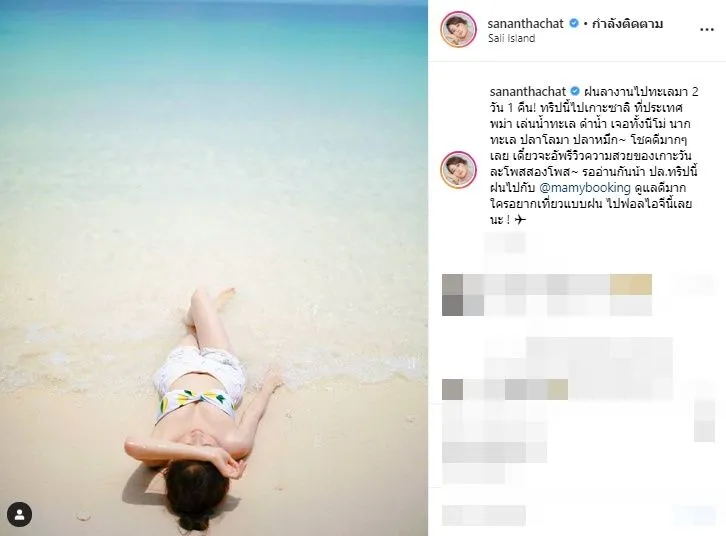
Task: Open sananthachat username starting the caption
Action: point(528,91)
